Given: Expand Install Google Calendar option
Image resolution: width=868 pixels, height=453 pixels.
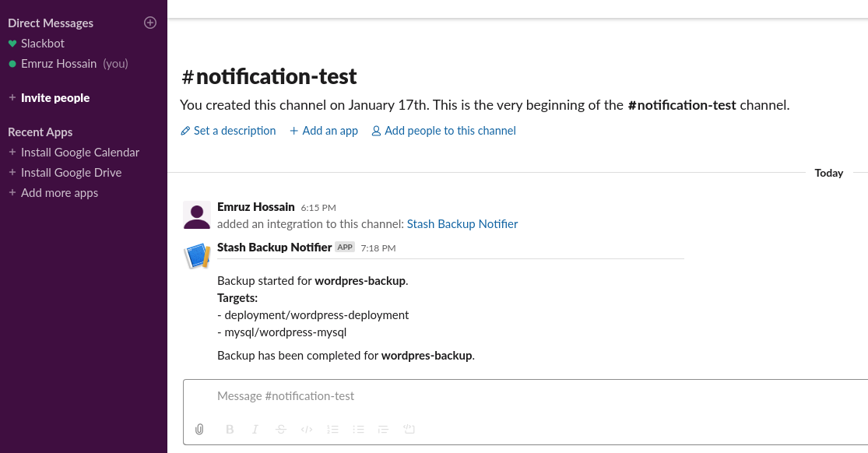Looking at the screenshot, I should pyautogui.click(x=79, y=153).
